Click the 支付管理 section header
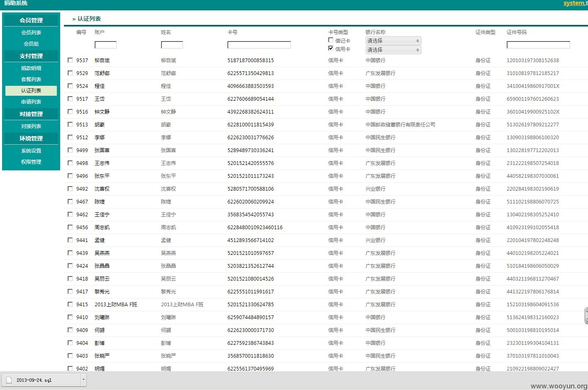Image resolution: width=588 pixels, height=390 pixels. [31, 56]
